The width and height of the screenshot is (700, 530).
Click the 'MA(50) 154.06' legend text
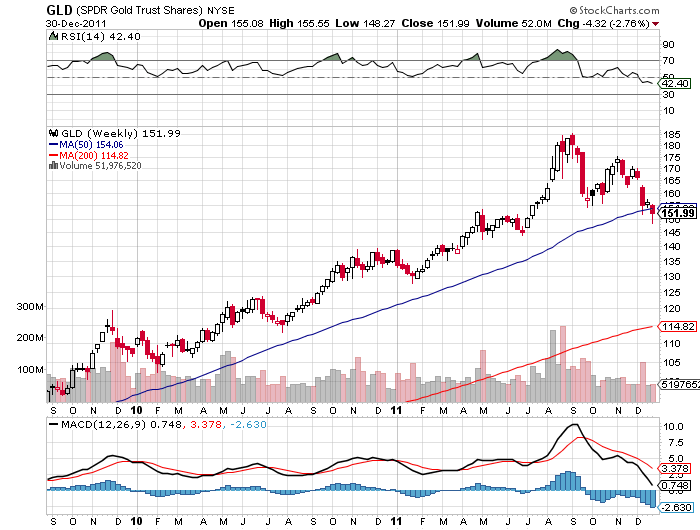[x=91, y=145]
